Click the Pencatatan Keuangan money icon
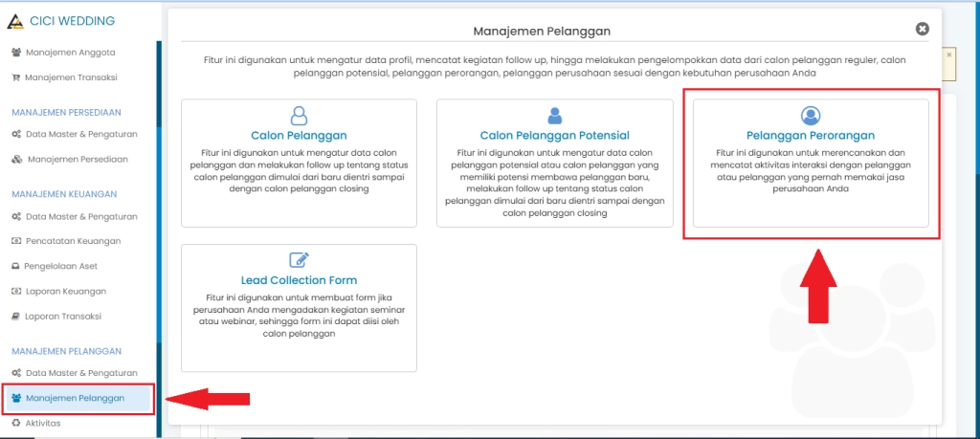The image size is (980, 439). pyautogui.click(x=17, y=241)
